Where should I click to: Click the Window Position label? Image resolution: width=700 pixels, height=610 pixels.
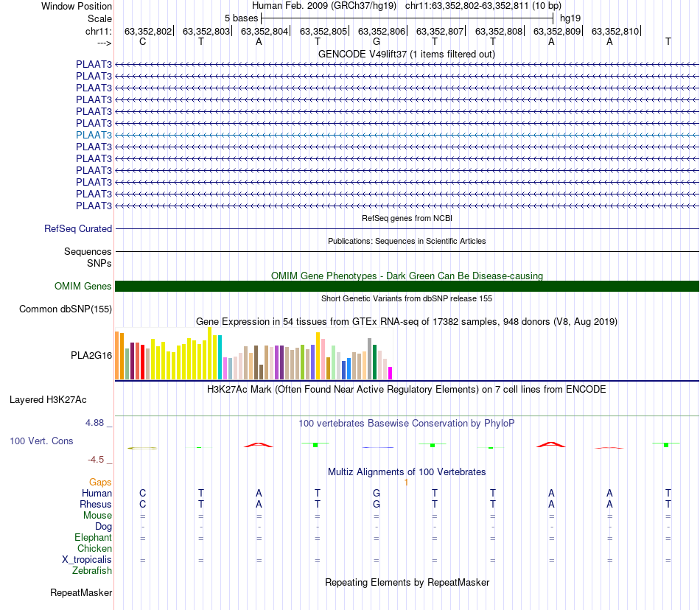[x=77, y=6]
